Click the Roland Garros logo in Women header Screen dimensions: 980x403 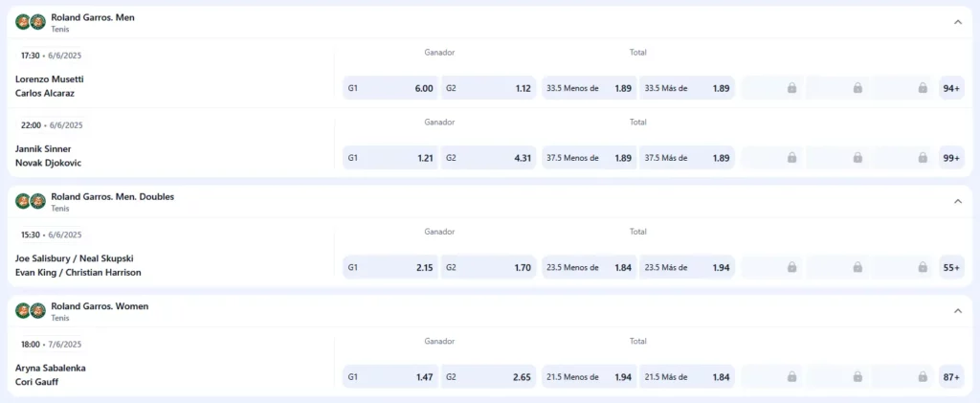pos(30,311)
